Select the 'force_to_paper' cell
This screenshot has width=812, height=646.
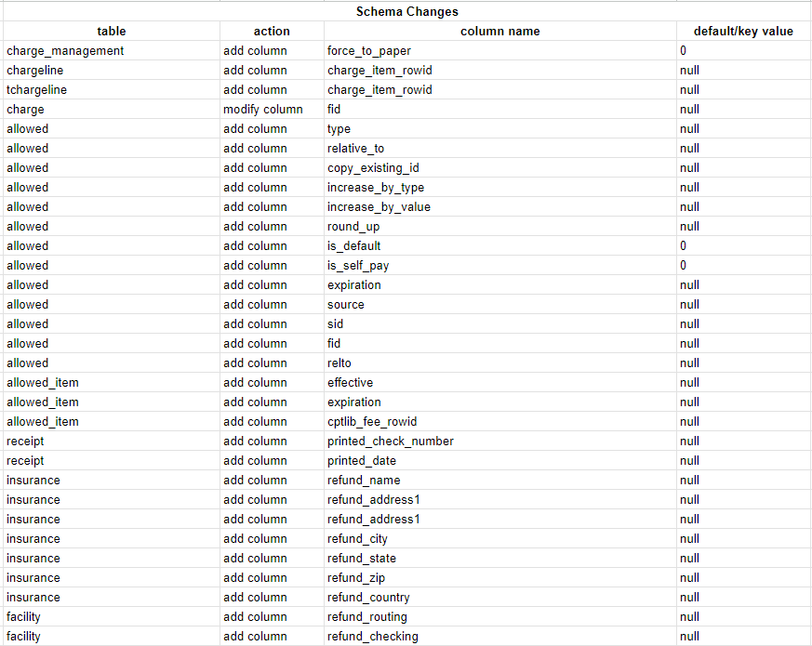(x=499, y=51)
